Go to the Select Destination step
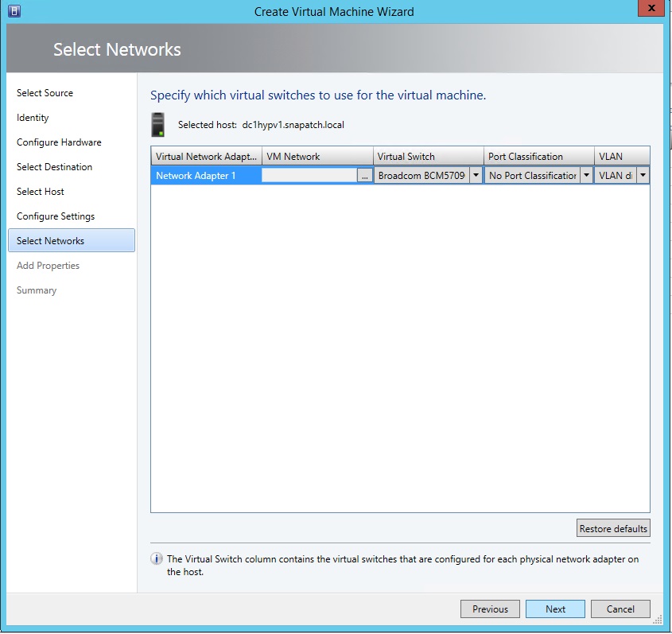Viewport: 672px width, 634px height. 54,167
